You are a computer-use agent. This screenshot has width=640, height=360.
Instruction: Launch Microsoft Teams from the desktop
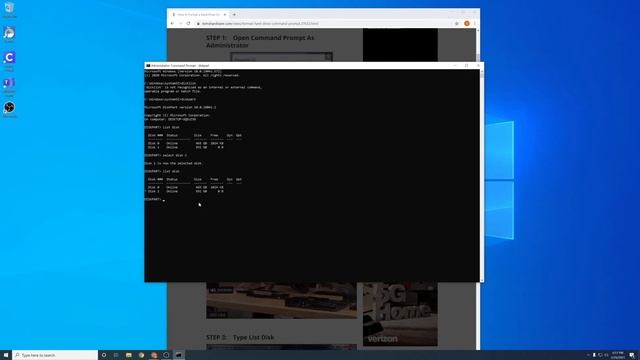point(9,87)
